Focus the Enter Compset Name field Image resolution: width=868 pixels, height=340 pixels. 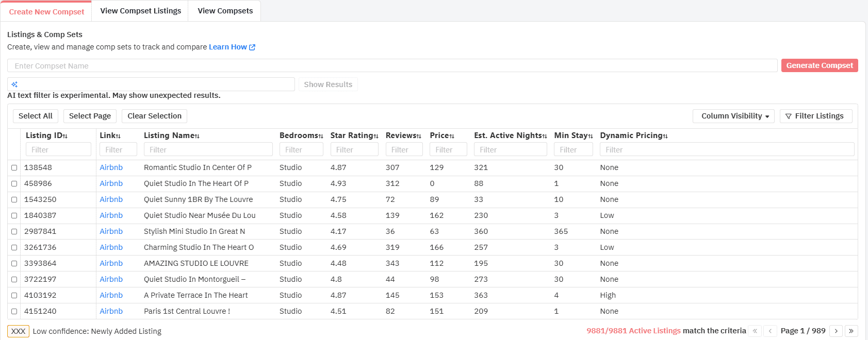click(392, 66)
